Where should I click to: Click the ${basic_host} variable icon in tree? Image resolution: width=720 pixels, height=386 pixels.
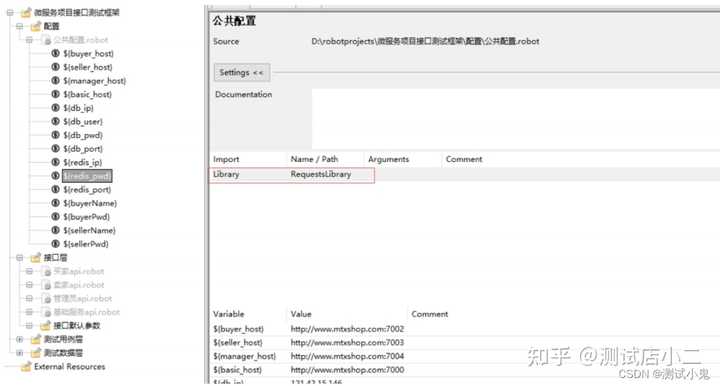(56, 94)
